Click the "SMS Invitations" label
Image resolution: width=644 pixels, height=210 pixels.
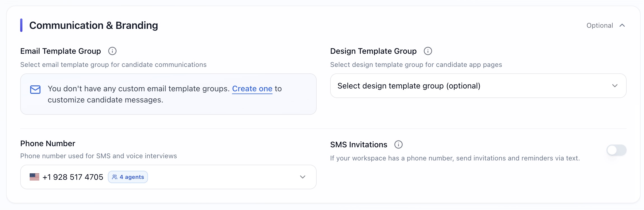[x=358, y=144]
